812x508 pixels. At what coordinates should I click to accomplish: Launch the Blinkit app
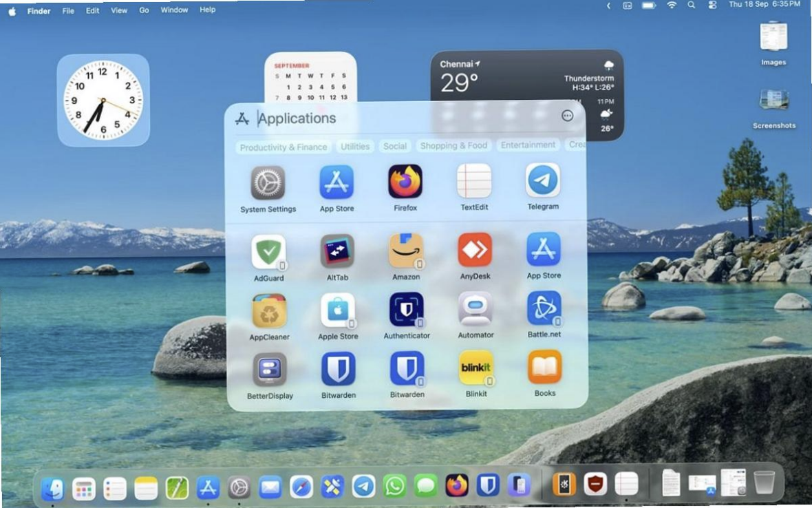[476, 368]
